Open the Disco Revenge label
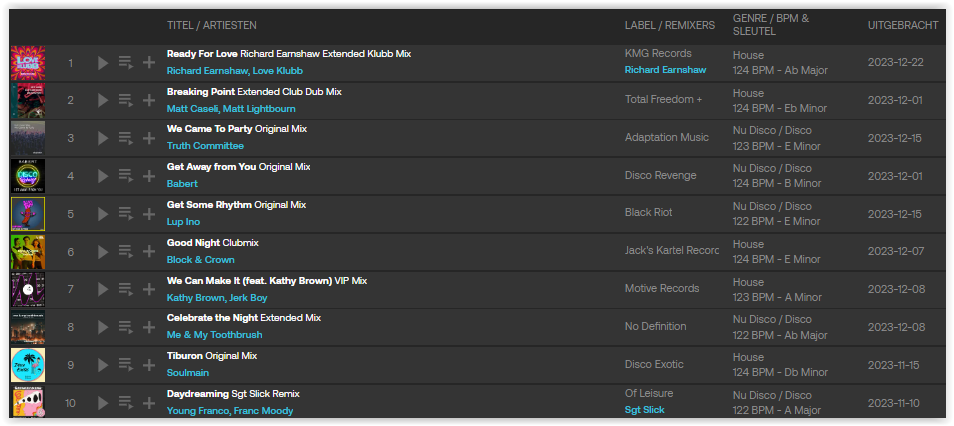This screenshot has height=426, width=954. (660, 175)
